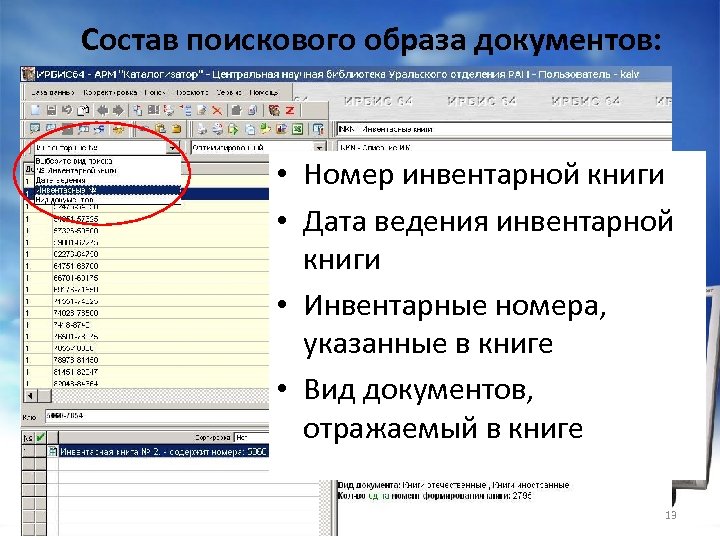
Task: Click the green arrows import icon
Action: pyautogui.click(x=265, y=129)
